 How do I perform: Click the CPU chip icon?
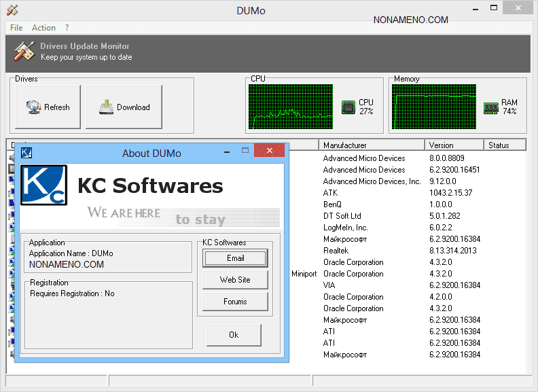point(348,107)
